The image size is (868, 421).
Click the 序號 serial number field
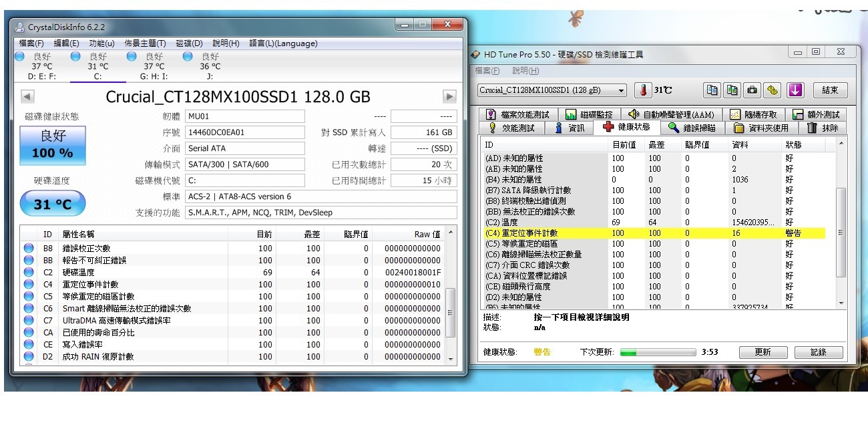pos(244,132)
